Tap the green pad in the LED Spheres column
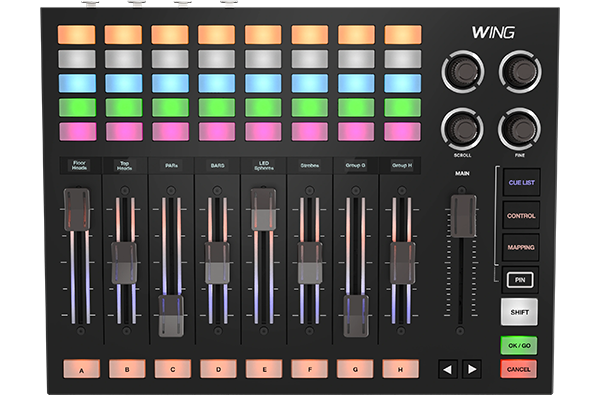This screenshot has width=600, height=400. 263,107
